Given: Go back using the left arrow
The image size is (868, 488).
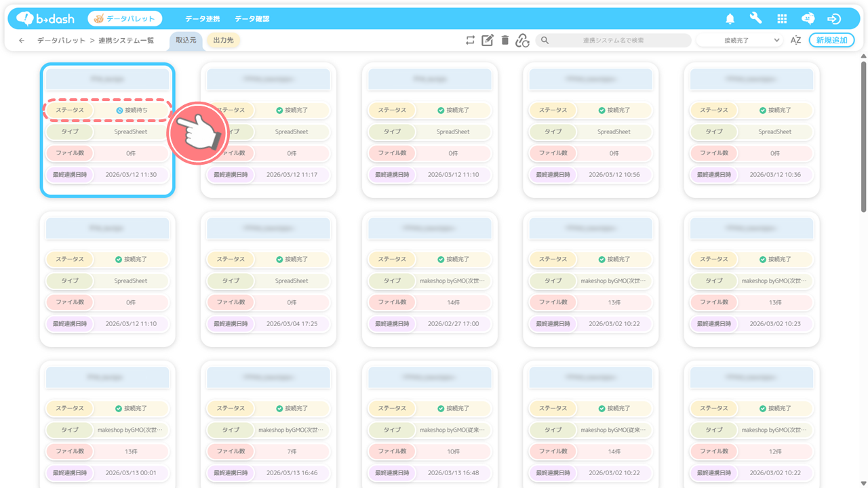Looking at the screenshot, I should tap(22, 41).
